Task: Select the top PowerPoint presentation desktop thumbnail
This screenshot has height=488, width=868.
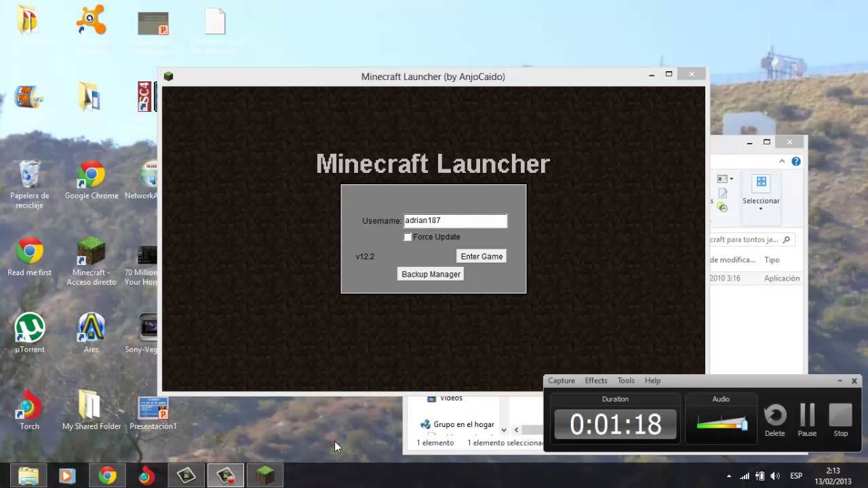Action: (x=153, y=23)
